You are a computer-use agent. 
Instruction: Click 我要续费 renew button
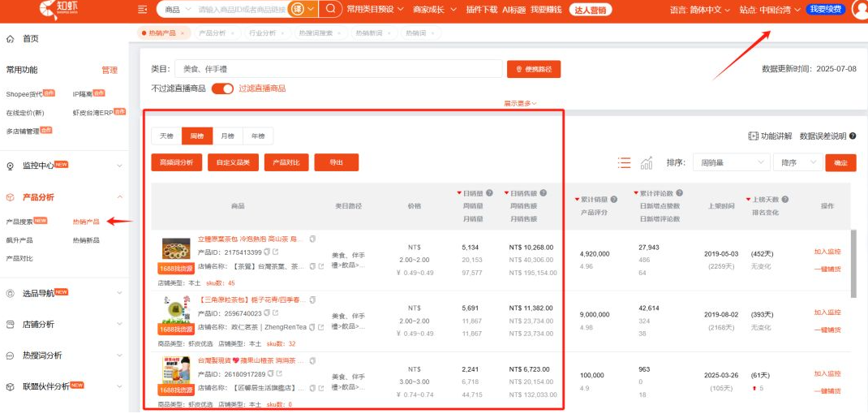pyautogui.click(x=826, y=10)
